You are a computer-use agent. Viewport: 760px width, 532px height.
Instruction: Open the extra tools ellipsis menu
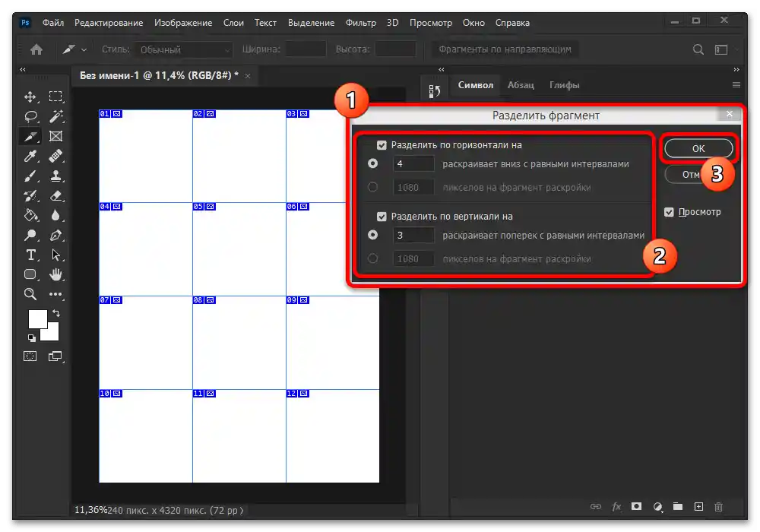(x=55, y=294)
